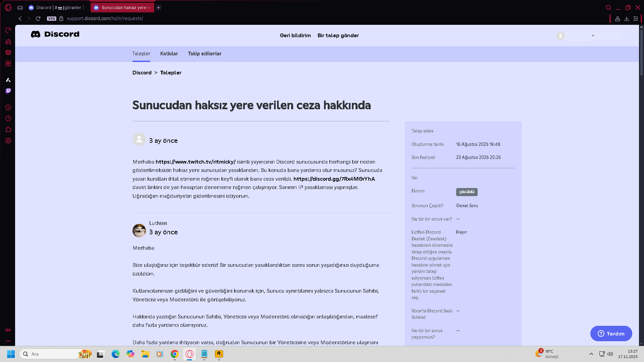The image size is (644, 362).
Task: Click the Discord logo in page header
Action: tap(55, 34)
